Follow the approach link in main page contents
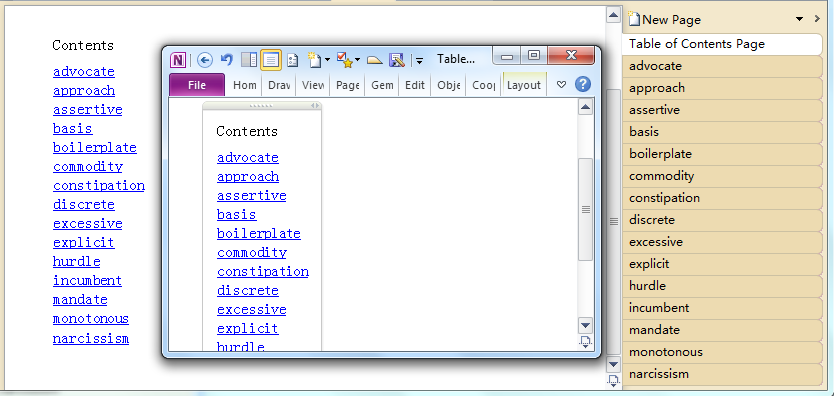834x396 pixels. pos(84,91)
